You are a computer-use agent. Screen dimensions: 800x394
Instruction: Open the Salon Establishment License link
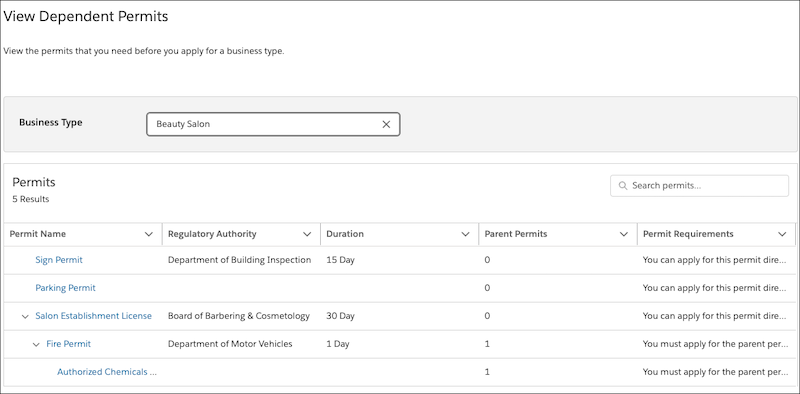pyautogui.click(x=93, y=316)
